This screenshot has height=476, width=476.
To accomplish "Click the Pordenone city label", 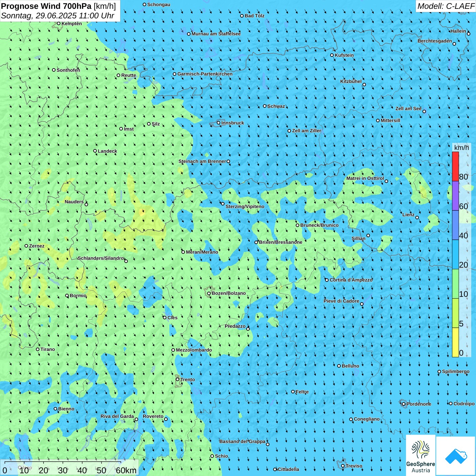I will tap(419, 404).
